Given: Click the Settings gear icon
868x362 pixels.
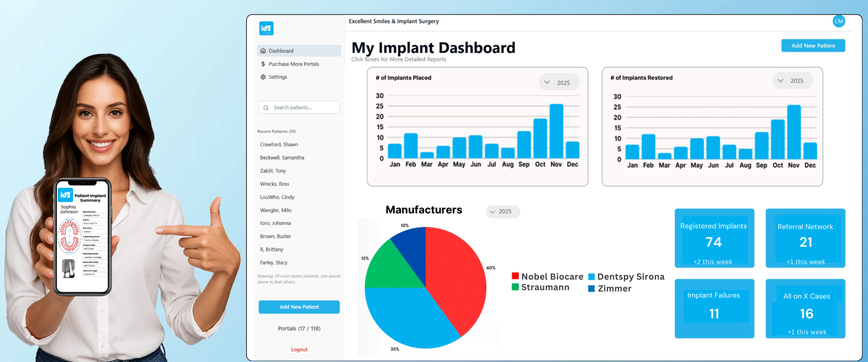Looking at the screenshot, I should click(263, 77).
